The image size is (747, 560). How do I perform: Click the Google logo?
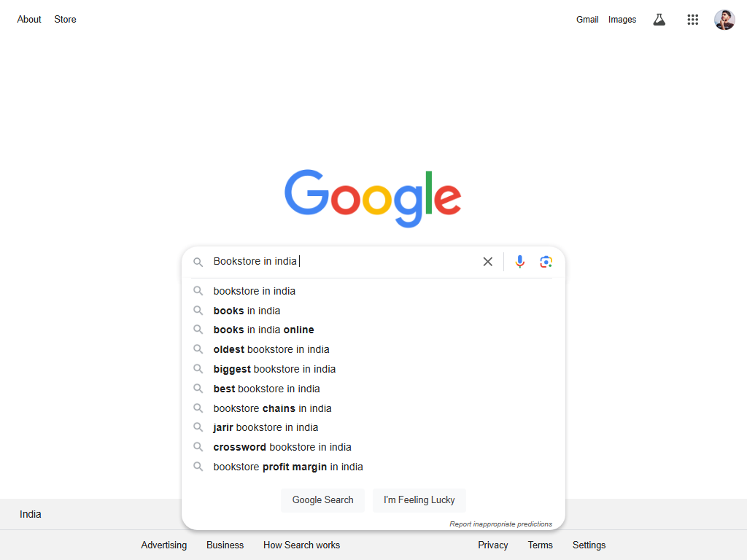(373, 198)
